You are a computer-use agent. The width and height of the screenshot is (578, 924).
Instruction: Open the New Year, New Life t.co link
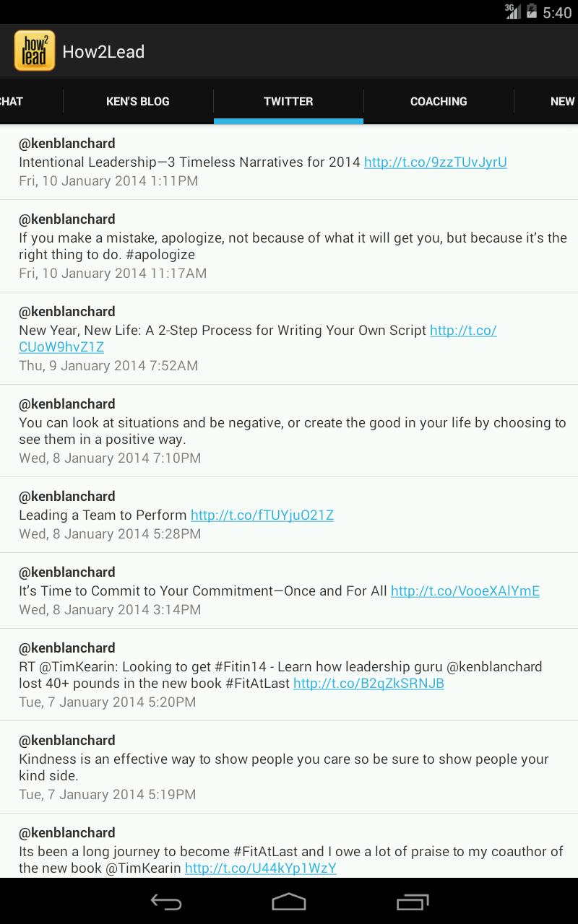[257, 339]
